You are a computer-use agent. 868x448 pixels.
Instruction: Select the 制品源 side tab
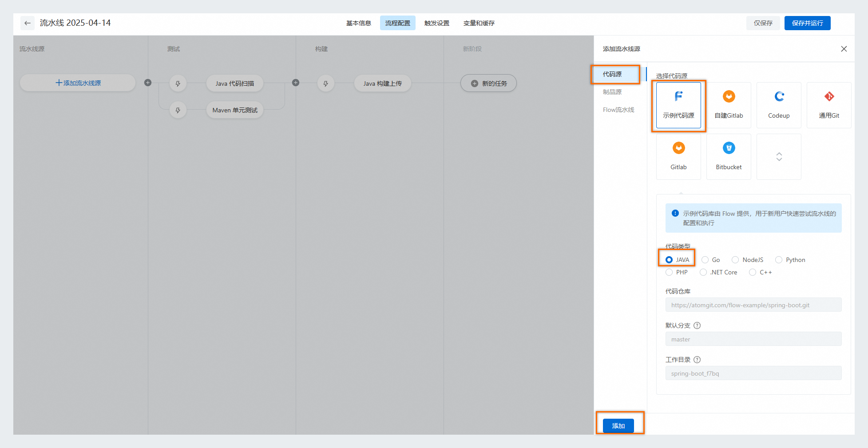click(x=612, y=92)
